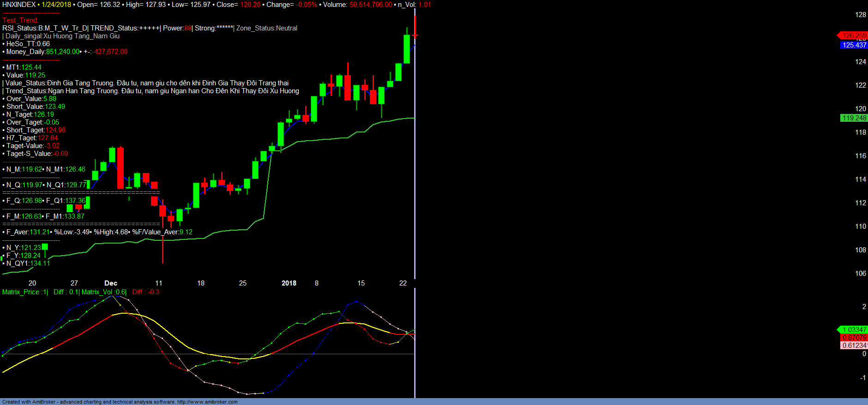This screenshot has height=405, width=868.
Task: Click the Test_Trend heading text
Action: 20,20
